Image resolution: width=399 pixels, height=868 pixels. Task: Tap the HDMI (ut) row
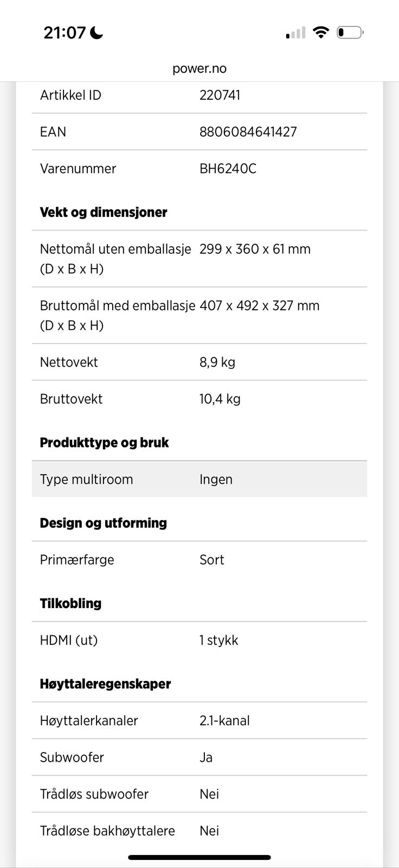click(x=200, y=640)
